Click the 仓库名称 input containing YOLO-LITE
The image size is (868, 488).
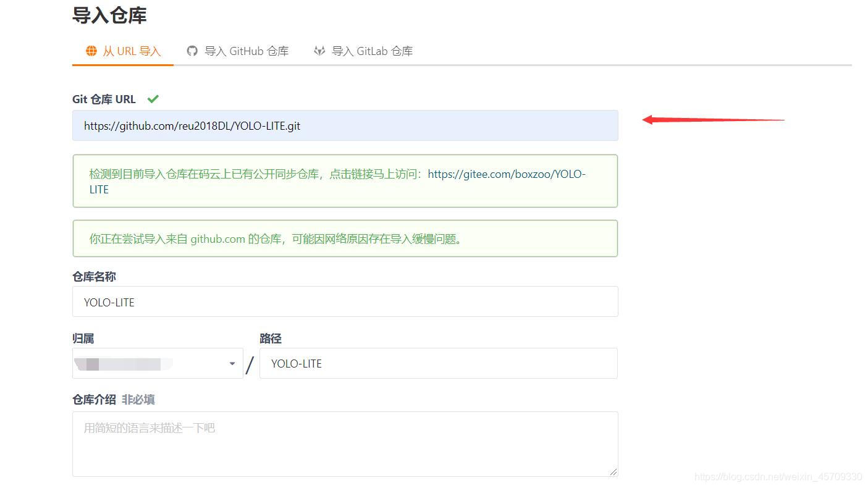tap(345, 301)
